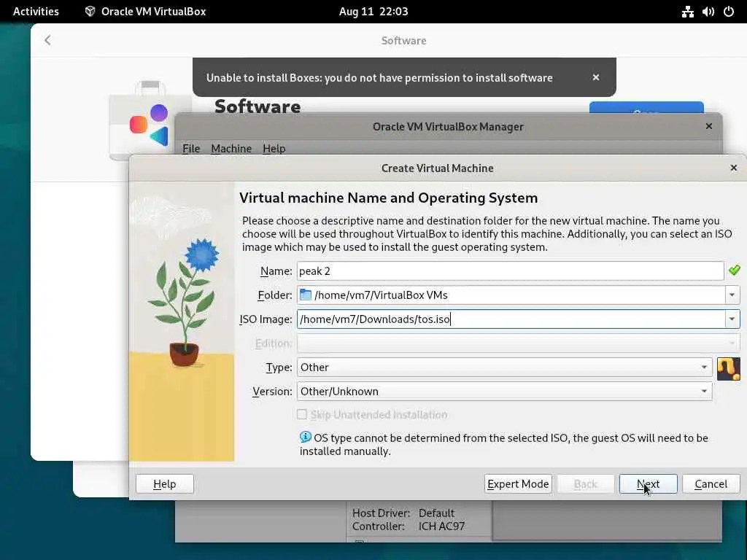
Task: Close the Oracle VM VirtualBox Manager window
Action: click(x=709, y=126)
